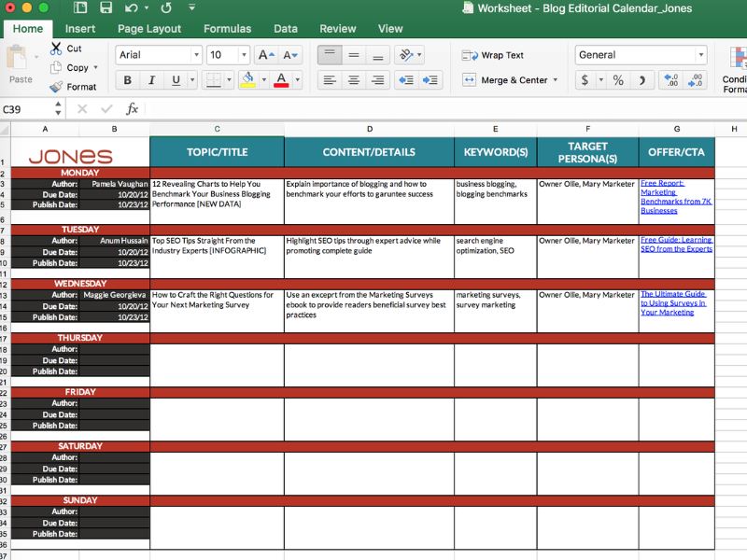Switch to the Formulas tab
Screen dimensions: 747x560
point(227,29)
